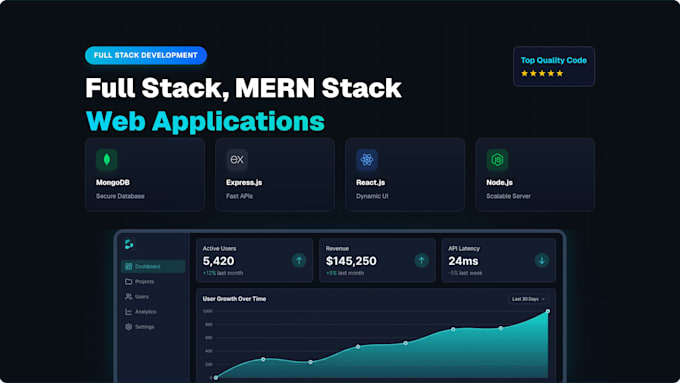Screen dimensions: 680x383
Task: Click the dashboard app logo icon
Action: (x=129, y=244)
